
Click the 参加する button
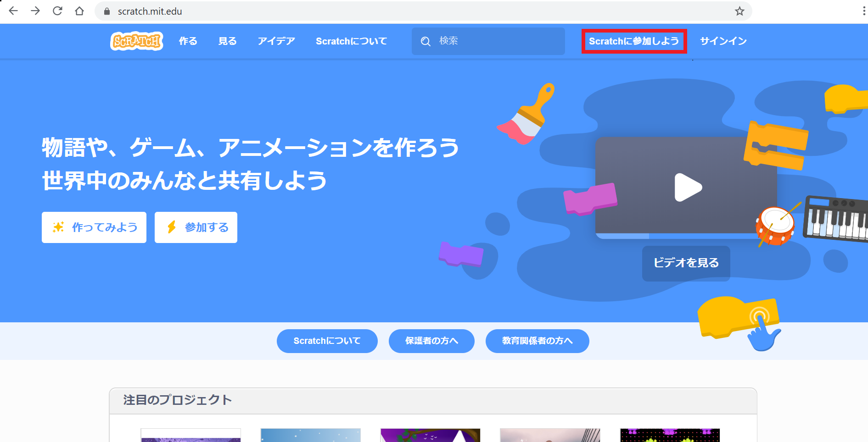(x=196, y=227)
